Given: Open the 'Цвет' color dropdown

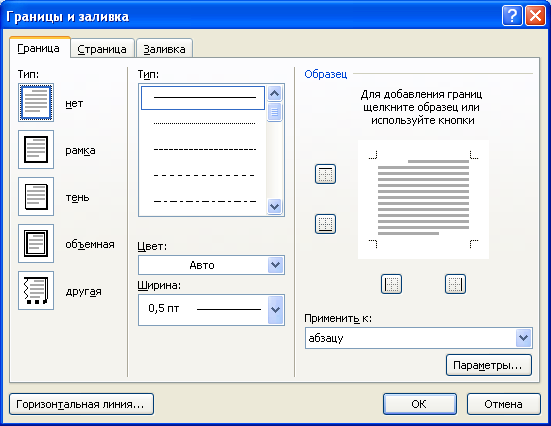Looking at the screenshot, I should tap(211, 265).
